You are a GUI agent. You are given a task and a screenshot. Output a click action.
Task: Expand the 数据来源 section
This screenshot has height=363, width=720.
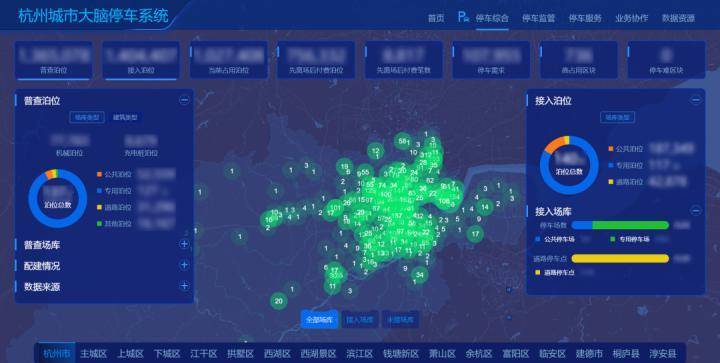[184, 286]
